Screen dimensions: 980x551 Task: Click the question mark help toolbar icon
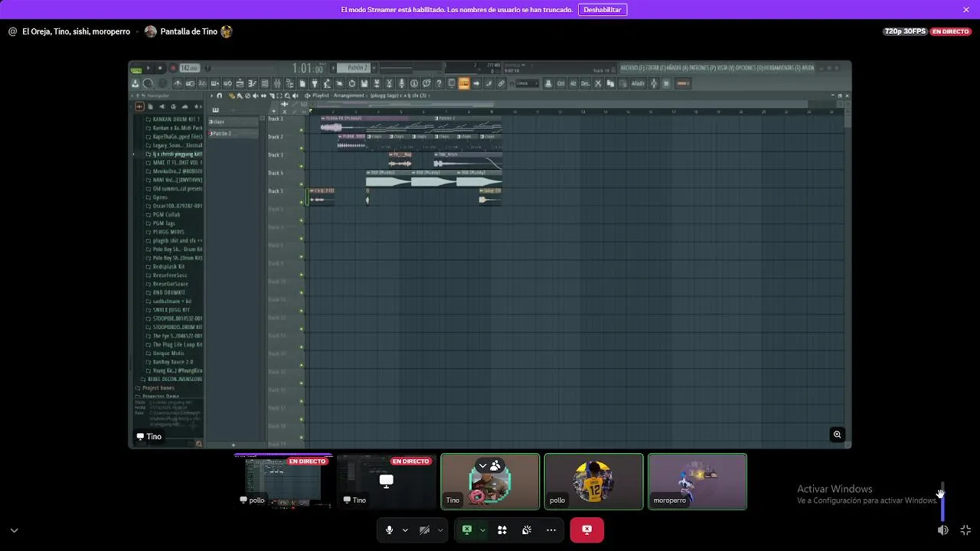tap(439, 83)
